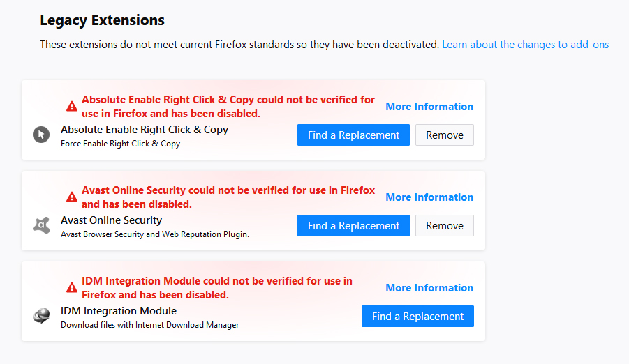This screenshot has width=629, height=364.
Task: Click the red warning triangle beside Avast message
Action: pos(72,197)
